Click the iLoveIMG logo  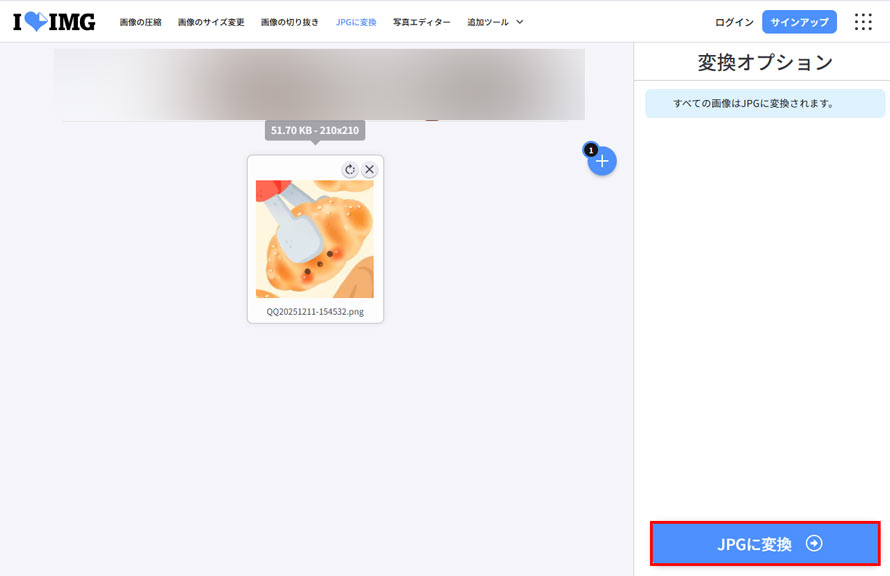pos(54,22)
